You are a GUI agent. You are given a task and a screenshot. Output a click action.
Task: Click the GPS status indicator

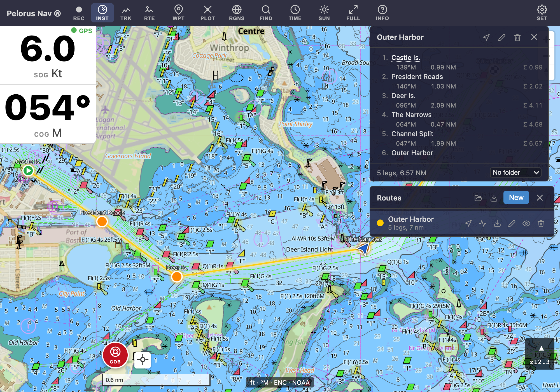[x=81, y=31]
